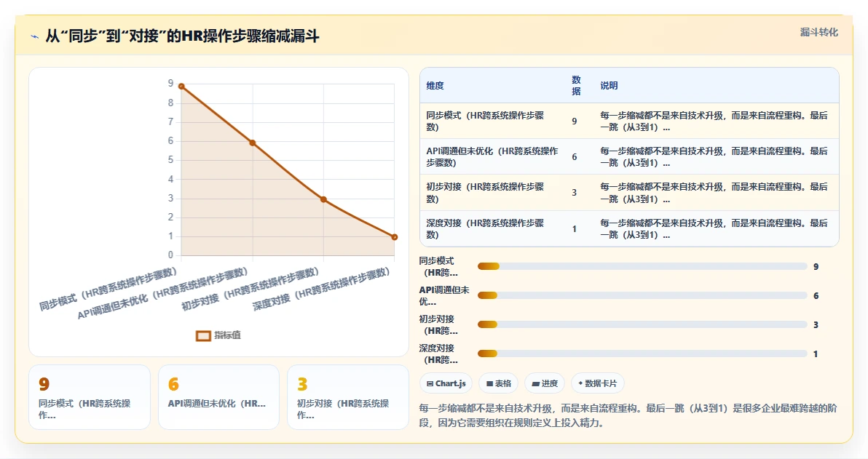Screen dimensions: 868x459
Task: Open the data card with value 9
Action: tap(89, 397)
